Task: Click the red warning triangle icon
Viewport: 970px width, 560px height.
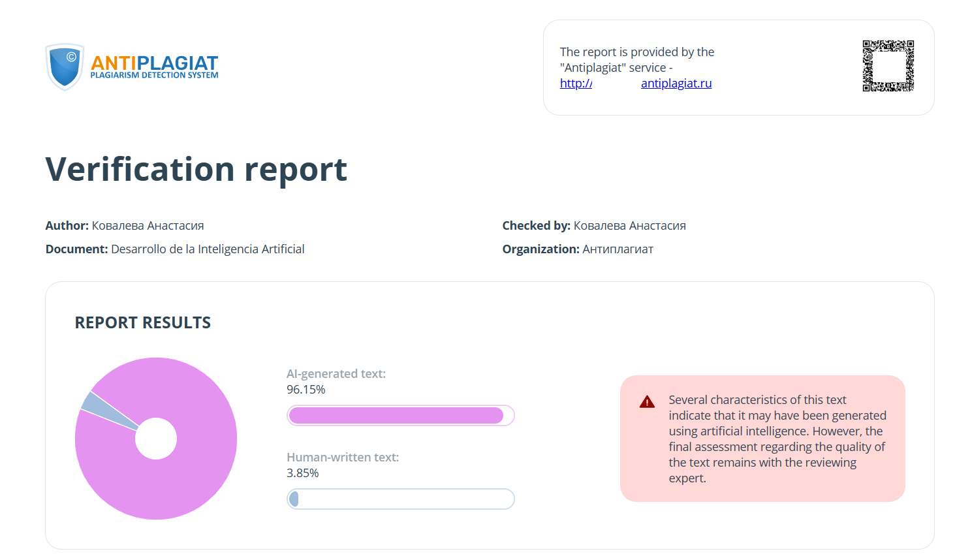Action: click(647, 401)
